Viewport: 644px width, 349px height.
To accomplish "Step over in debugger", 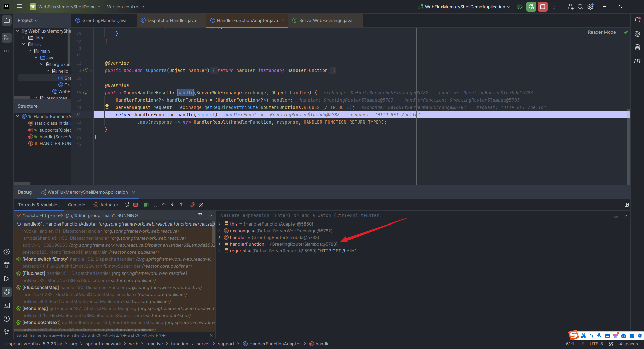I will [164, 205].
